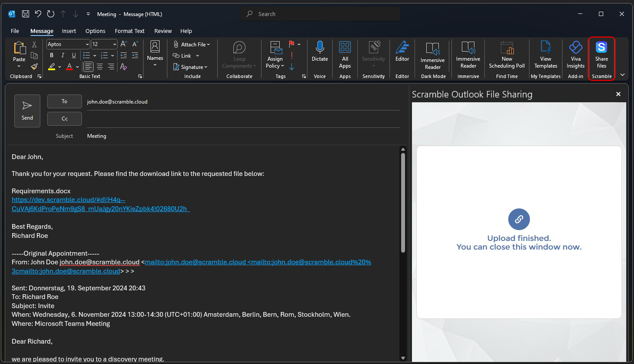Expand the Link dropdown arrow

(x=197, y=56)
